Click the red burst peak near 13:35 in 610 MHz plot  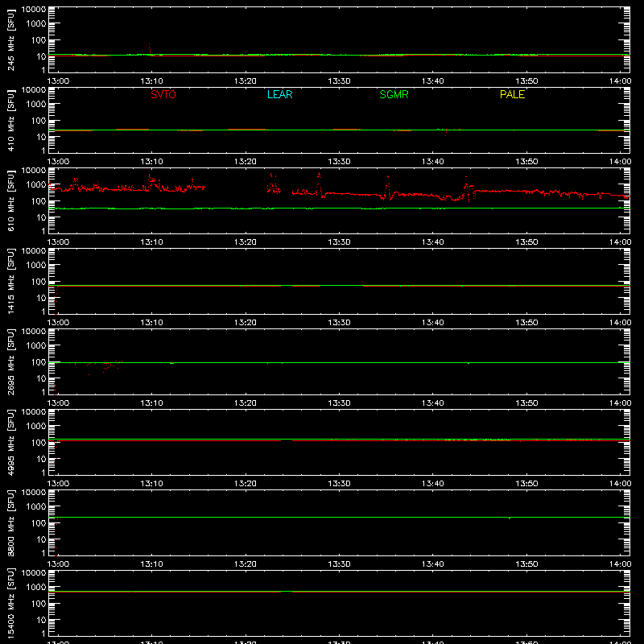pyautogui.click(x=388, y=187)
